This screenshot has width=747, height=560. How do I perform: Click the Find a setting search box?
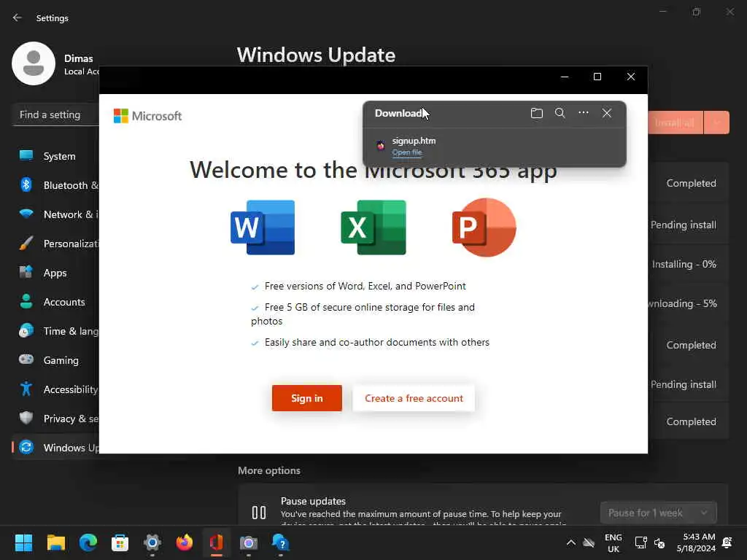[55, 114]
